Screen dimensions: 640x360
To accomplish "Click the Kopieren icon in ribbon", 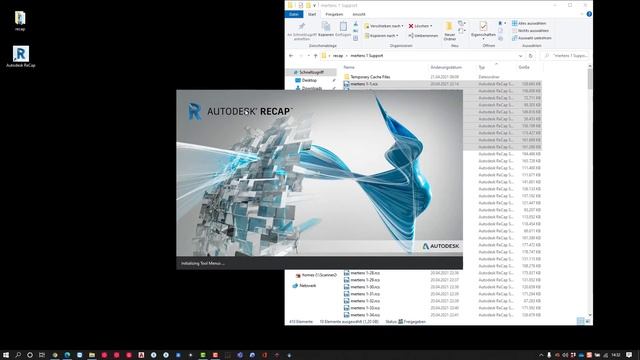I will [326, 29].
